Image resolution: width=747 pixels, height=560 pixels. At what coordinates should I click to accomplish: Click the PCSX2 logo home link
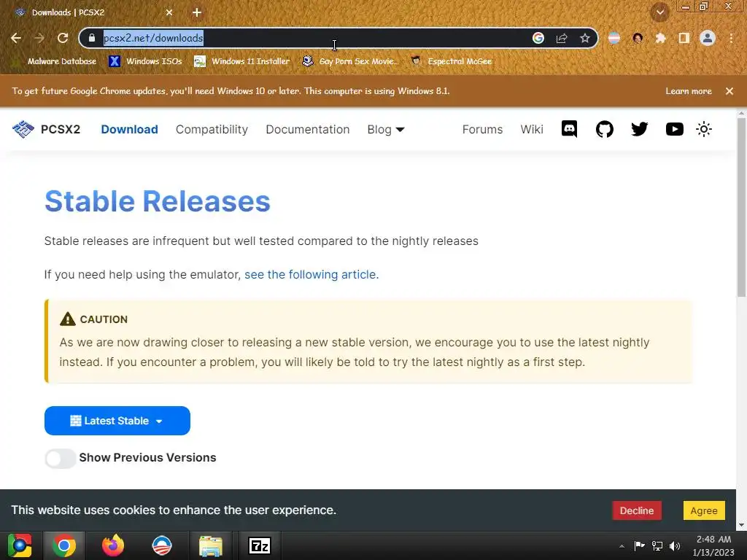click(x=46, y=129)
